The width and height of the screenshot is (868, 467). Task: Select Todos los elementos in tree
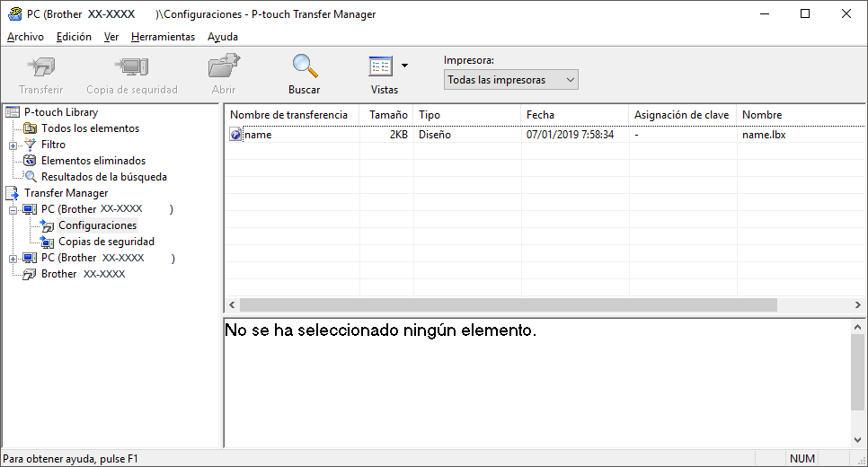(x=90, y=128)
